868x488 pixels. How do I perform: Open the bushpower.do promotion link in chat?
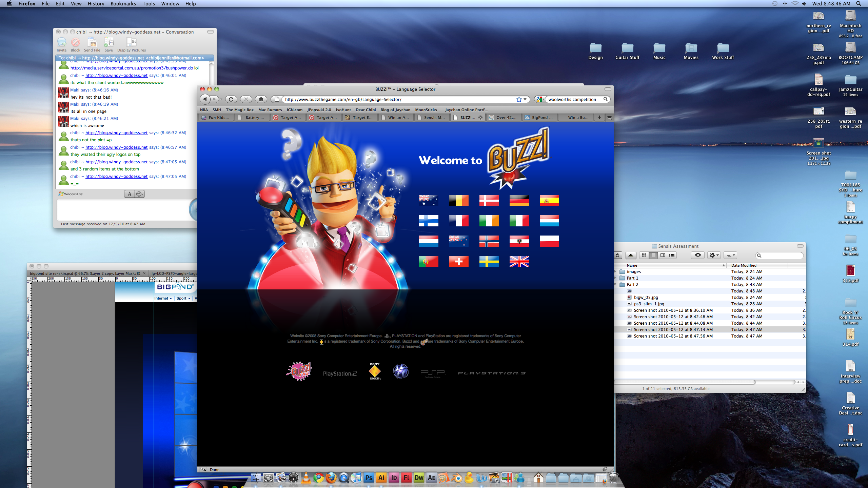132,68
